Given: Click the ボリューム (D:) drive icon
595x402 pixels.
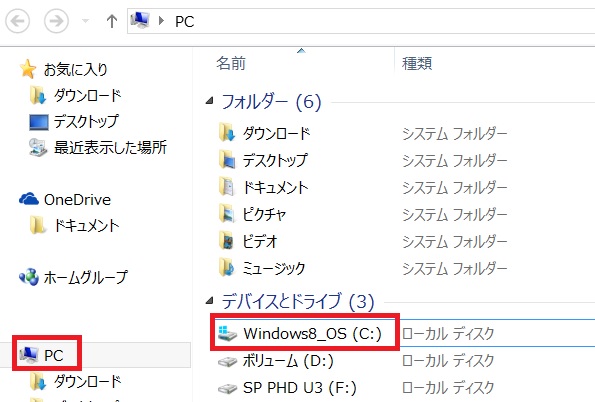Looking at the screenshot, I should [227, 361].
